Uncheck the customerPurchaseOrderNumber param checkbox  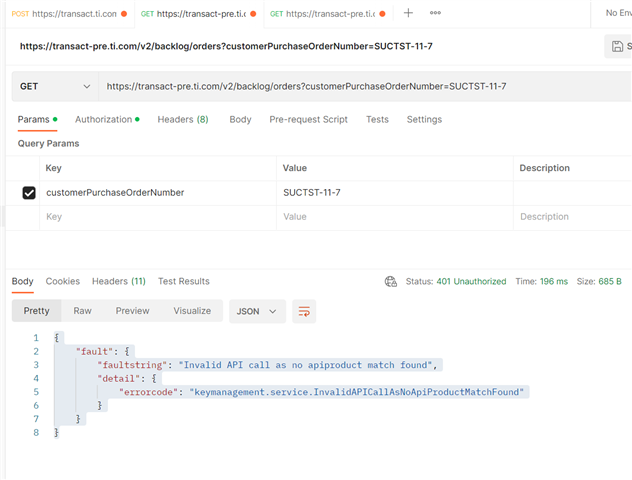[29, 192]
